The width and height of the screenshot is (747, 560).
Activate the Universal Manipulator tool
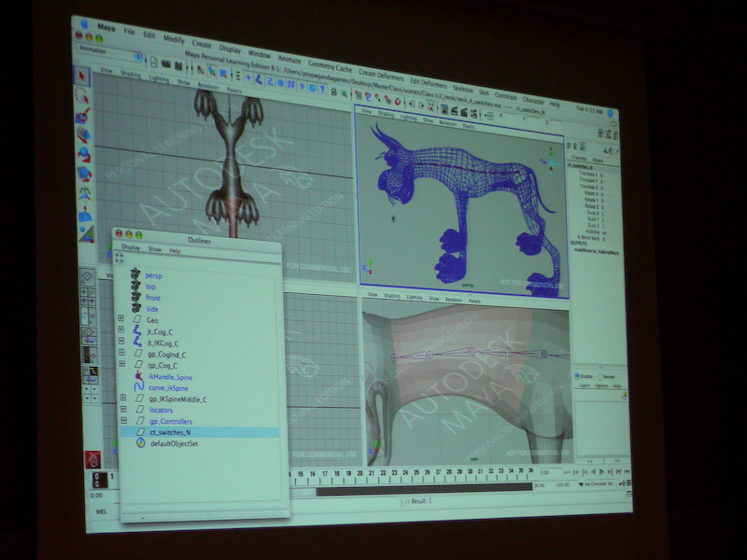(x=85, y=193)
